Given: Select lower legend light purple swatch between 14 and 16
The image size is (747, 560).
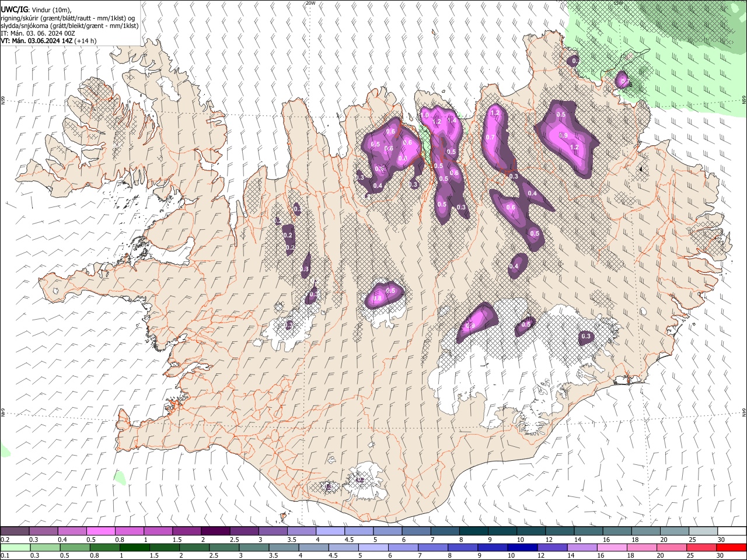Looking at the screenshot, I should click(x=581, y=547).
